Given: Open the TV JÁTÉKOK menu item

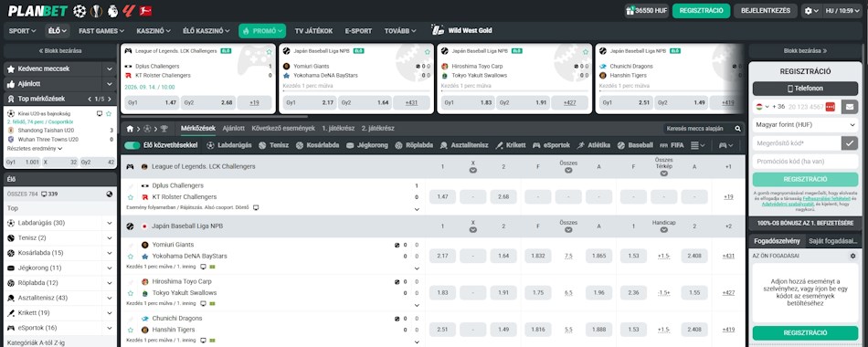Looking at the screenshot, I should 313,31.
